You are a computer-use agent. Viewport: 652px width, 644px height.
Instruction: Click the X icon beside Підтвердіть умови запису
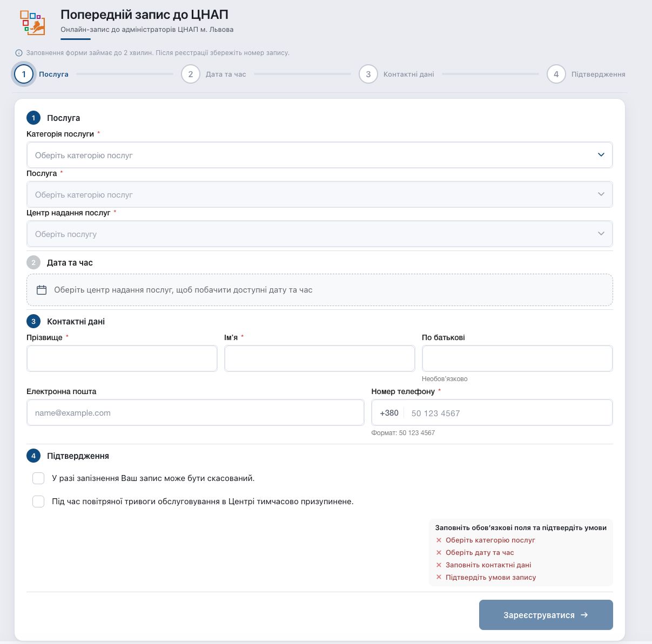(x=439, y=577)
